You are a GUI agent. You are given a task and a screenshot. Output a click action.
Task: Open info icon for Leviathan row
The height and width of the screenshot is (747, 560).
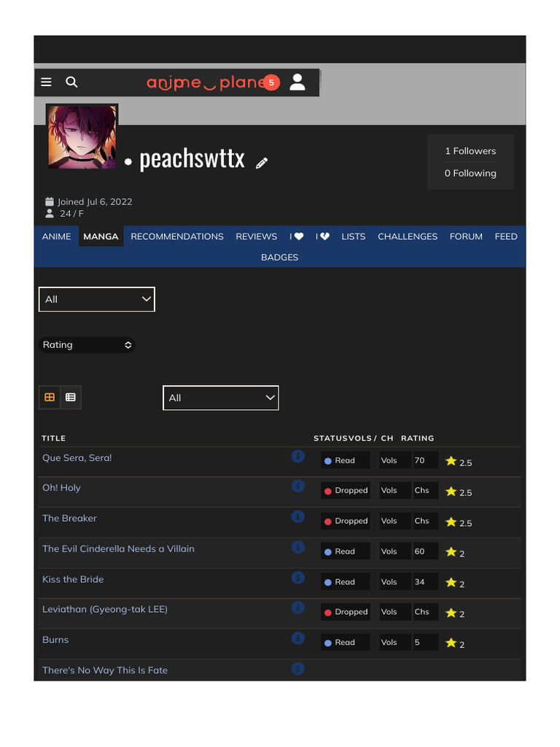point(297,608)
